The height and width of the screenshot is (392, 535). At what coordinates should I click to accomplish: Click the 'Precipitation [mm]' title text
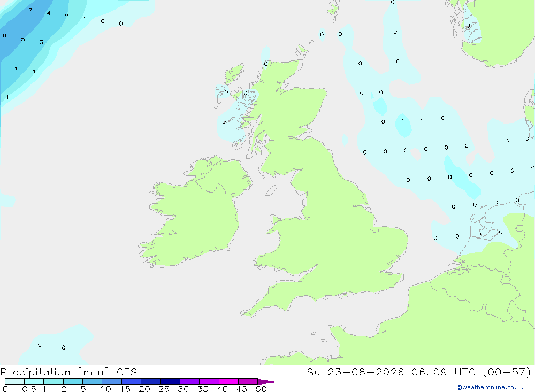coord(55,372)
